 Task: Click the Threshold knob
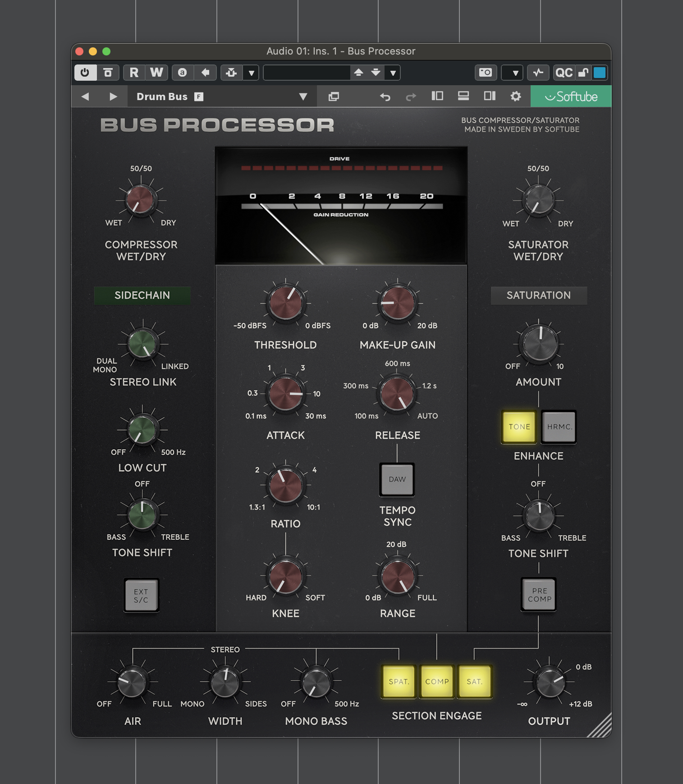pos(285,303)
